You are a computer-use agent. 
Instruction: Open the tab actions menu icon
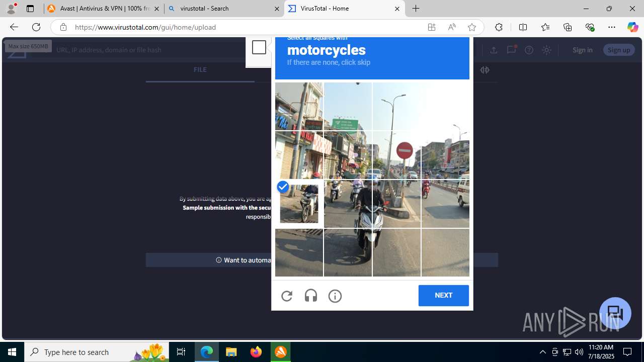point(30,9)
